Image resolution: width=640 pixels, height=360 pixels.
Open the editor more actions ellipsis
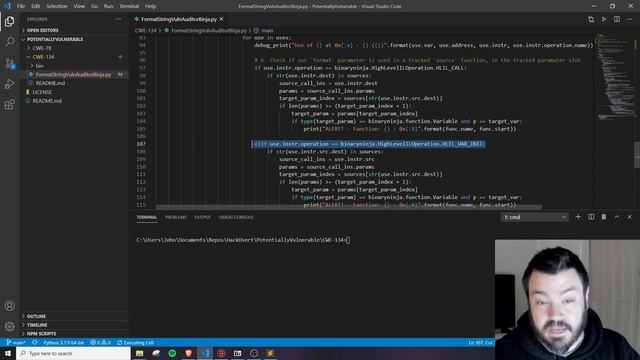pos(629,19)
